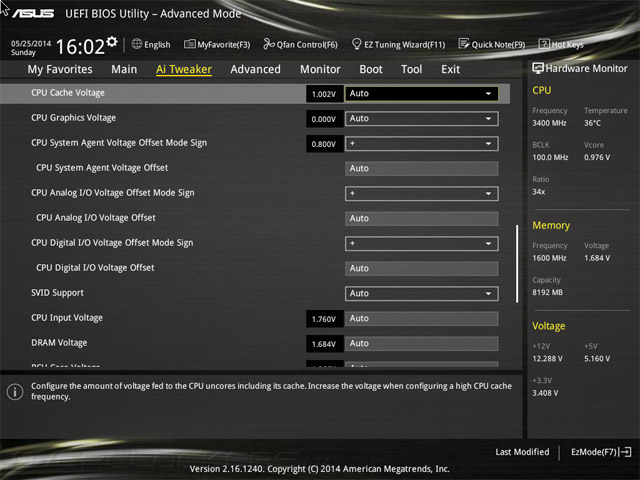Screen dimensions: 640x480
Task: Click the settings gear next to the clock
Action: [112, 41]
